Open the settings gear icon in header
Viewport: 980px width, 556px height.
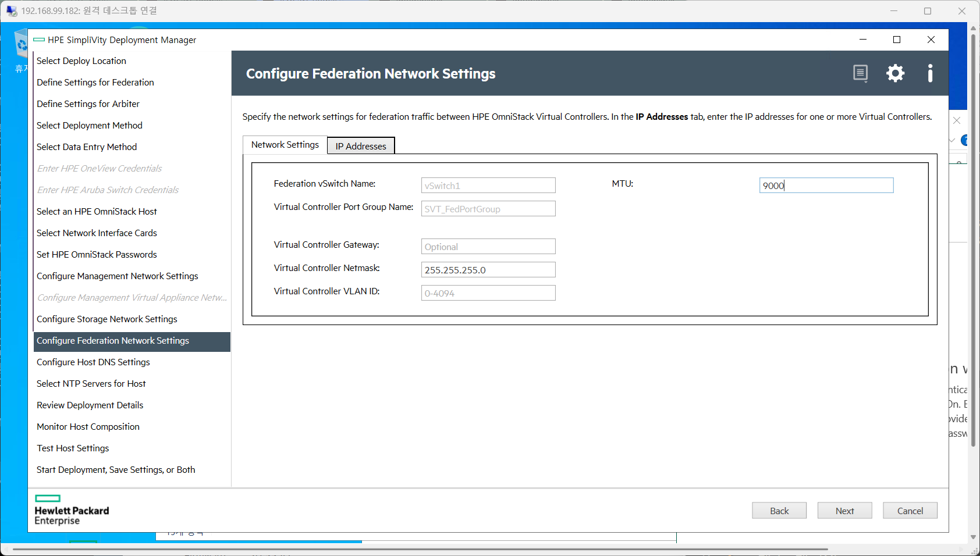895,73
